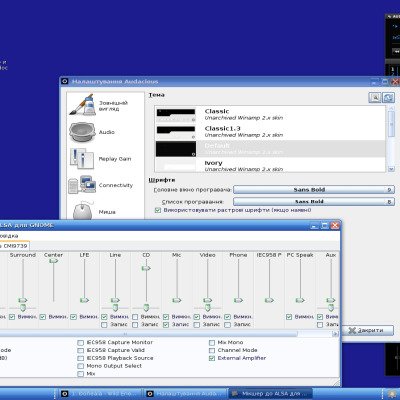400x400 pixels.
Task: Enable the Mix Mono checkbox
Action: coord(212,343)
